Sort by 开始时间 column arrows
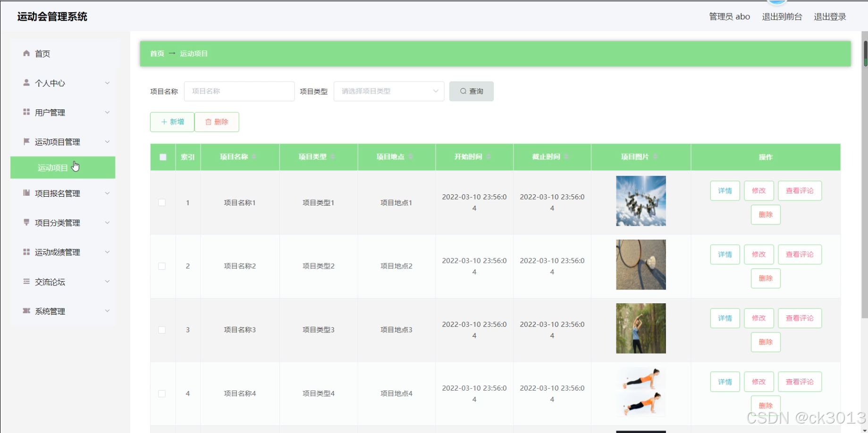The width and height of the screenshot is (868, 433). pos(489,157)
